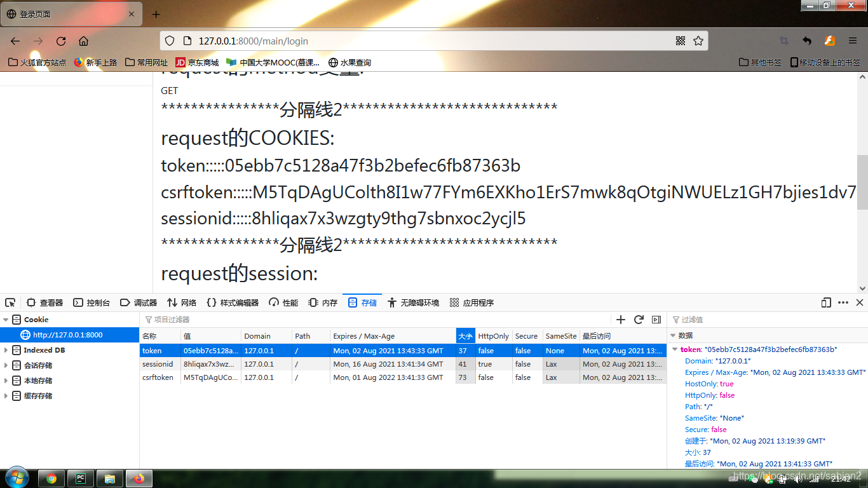
Task: Bookmark this page with the star icon
Action: (698, 41)
